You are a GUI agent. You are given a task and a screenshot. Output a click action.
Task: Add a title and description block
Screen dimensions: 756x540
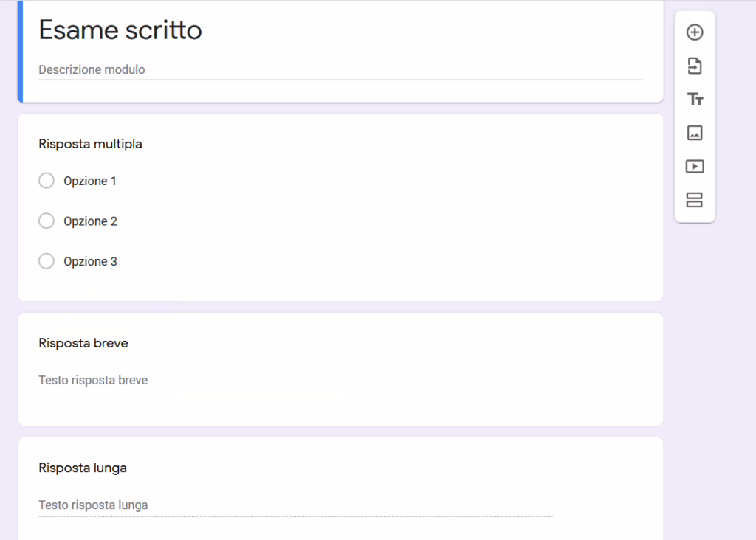695,100
